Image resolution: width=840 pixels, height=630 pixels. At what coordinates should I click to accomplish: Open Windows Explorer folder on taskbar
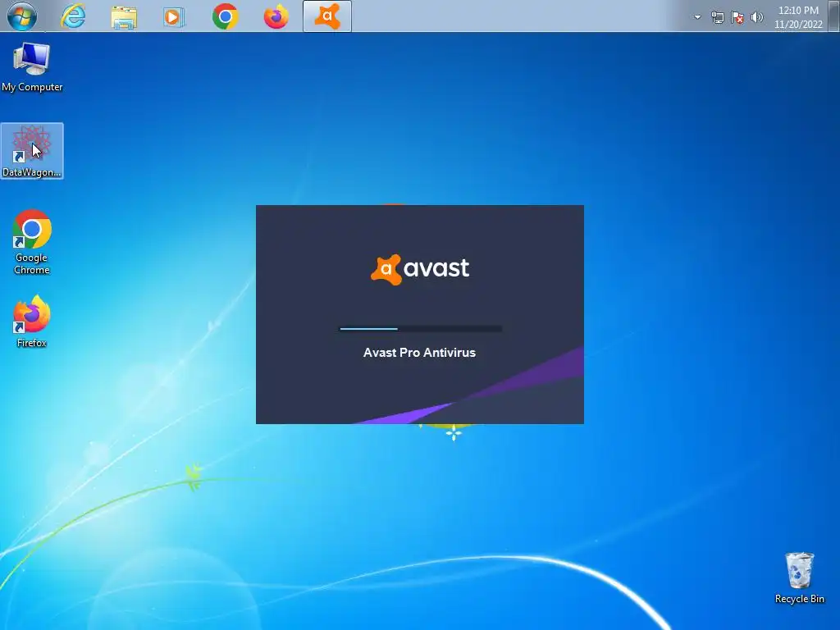(124, 17)
